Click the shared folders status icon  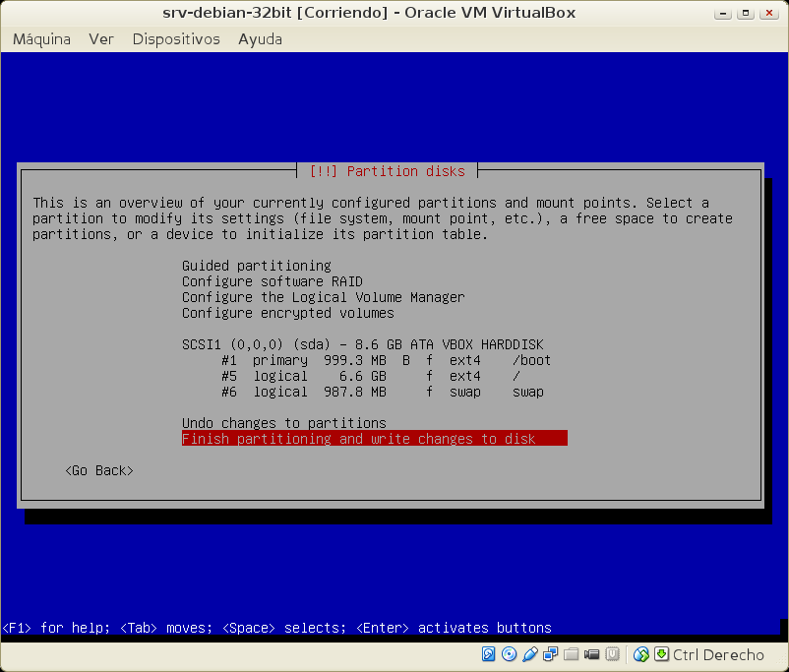point(572,654)
